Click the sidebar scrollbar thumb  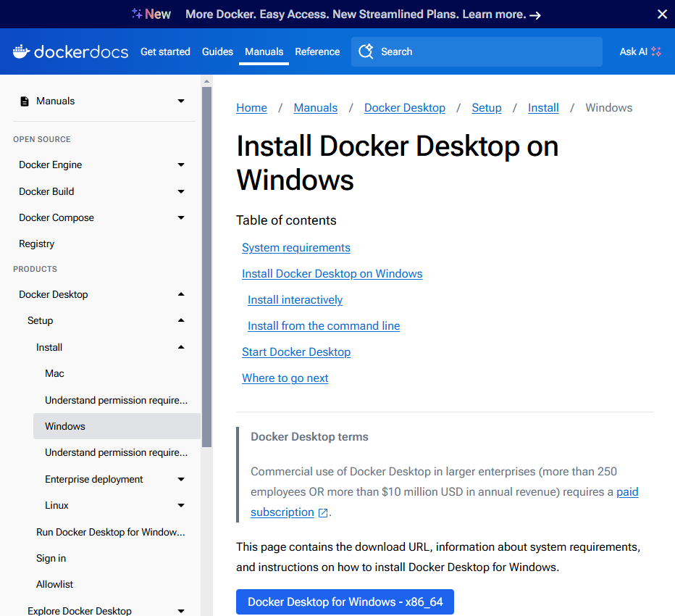tap(206, 267)
